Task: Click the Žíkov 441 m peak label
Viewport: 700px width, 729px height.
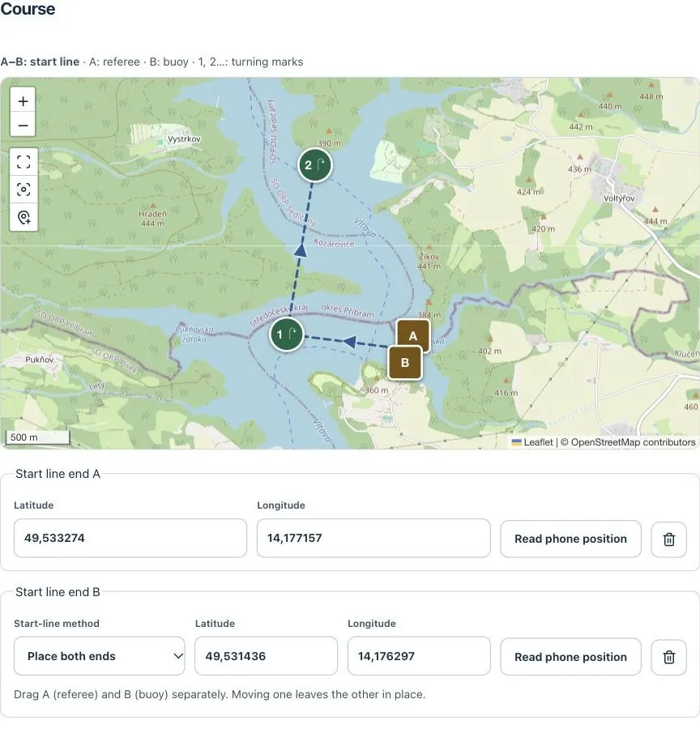Action: tap(429, 262)
